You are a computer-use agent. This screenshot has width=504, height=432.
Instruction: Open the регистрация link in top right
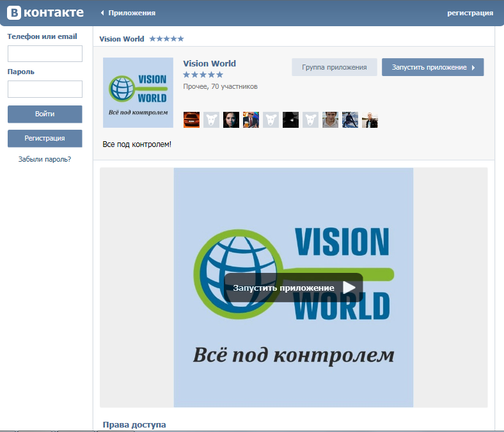(470, 13)
